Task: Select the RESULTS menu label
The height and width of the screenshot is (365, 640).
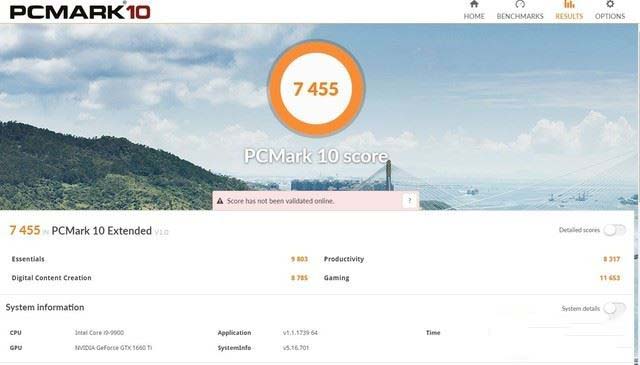Action: click(569, 16)
